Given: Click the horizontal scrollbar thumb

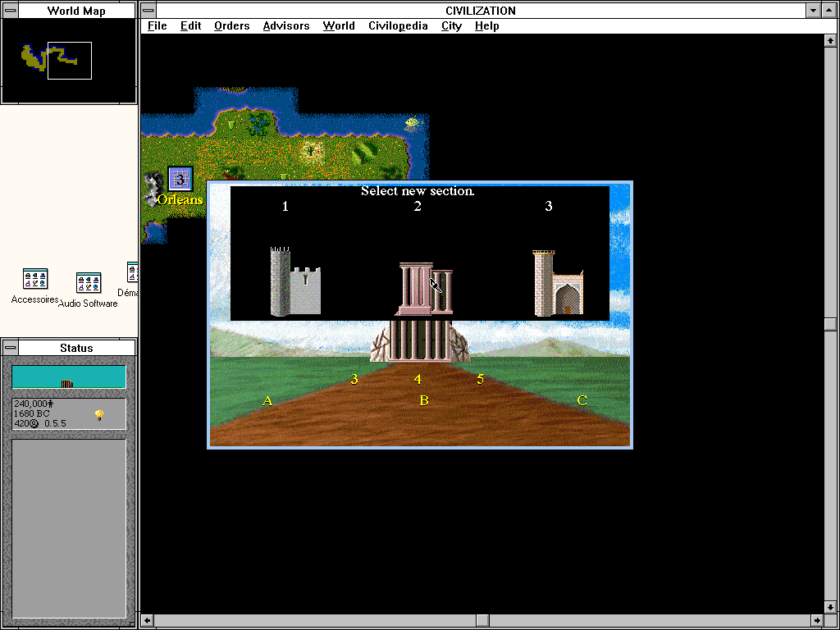Looking at the screenshot, I should click(482, 621).
